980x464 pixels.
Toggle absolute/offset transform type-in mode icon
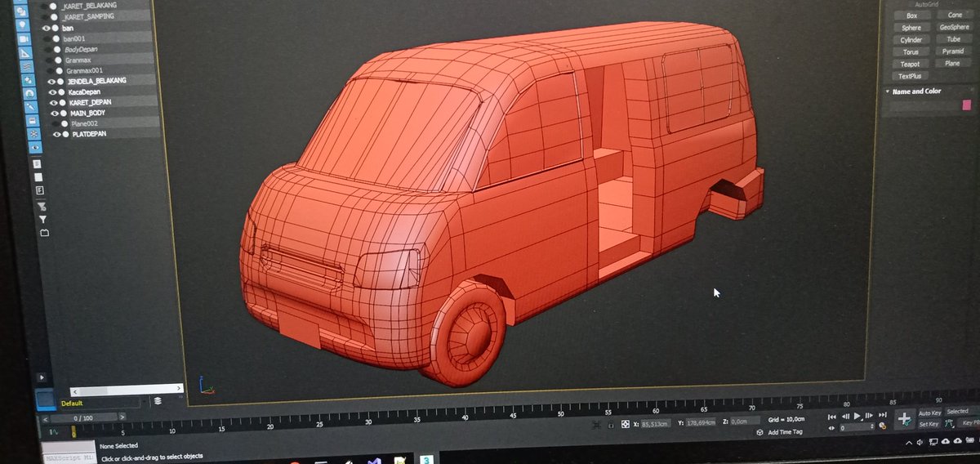625,424
